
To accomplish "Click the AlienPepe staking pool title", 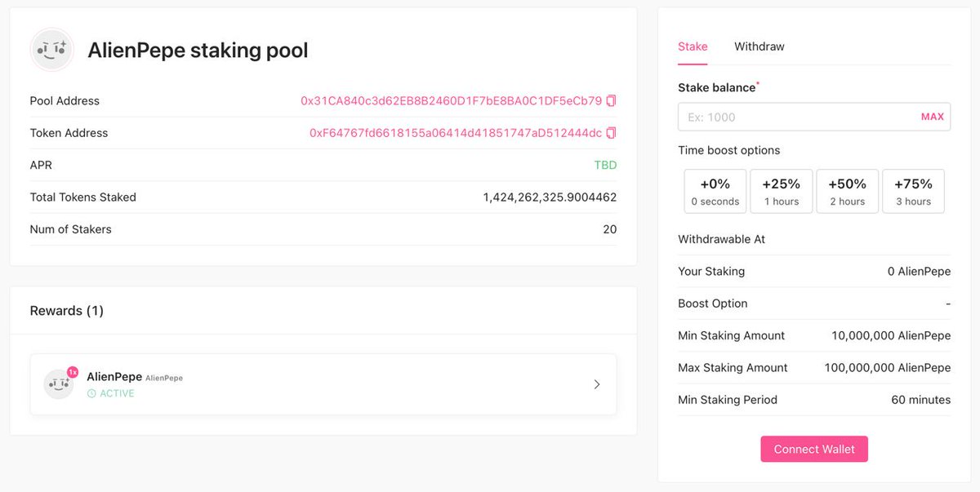I will [198, 51].
